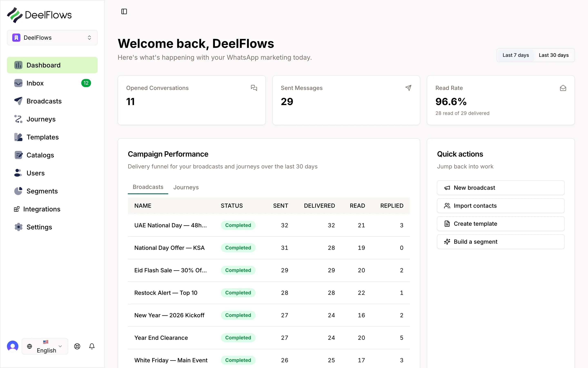588x368 pixels.
Task: Switch to the Journeys tab
Action: [186, 187]
